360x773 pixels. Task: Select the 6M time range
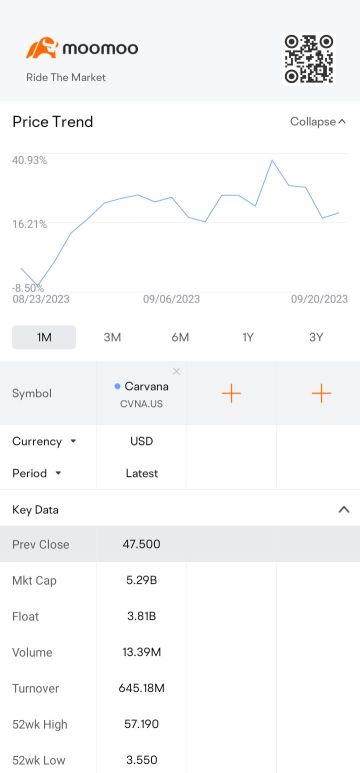(x=180, y=337)
